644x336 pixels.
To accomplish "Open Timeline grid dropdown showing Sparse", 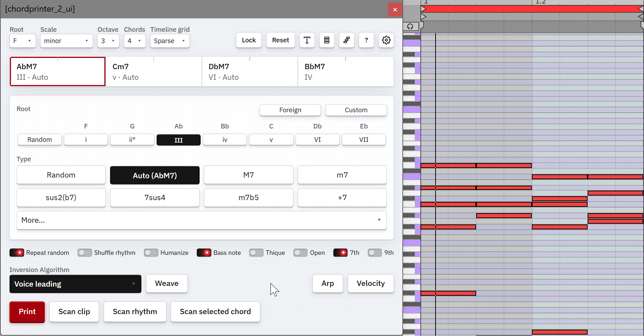I will (x=170, y=41).
